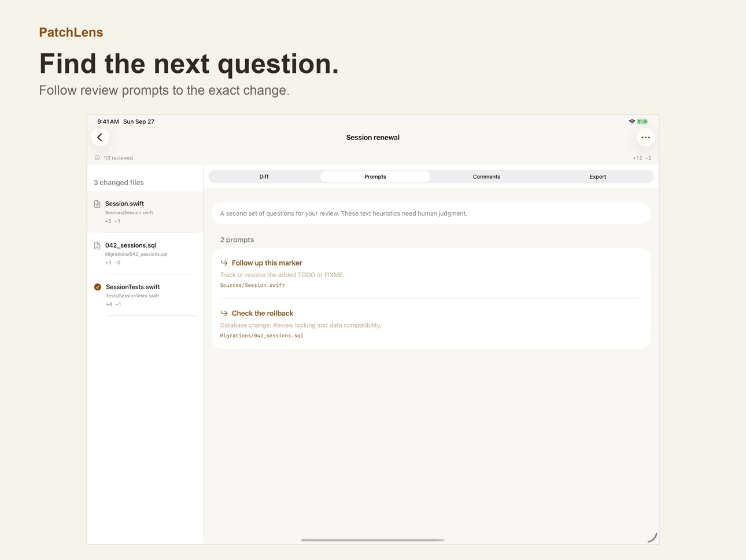Go back with the chevron button
Viewport: 746px width, 560px height.
pyautogui.click(x=100, y=138)
